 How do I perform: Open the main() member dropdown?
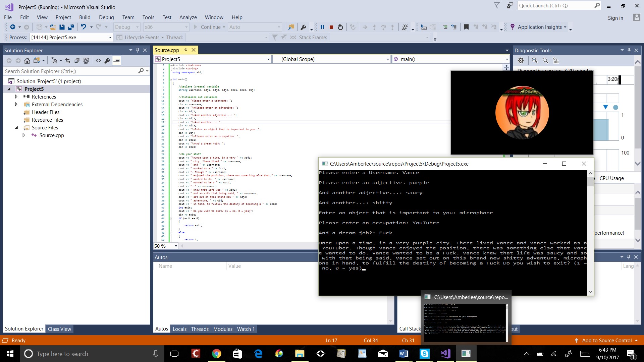point(451,59)
